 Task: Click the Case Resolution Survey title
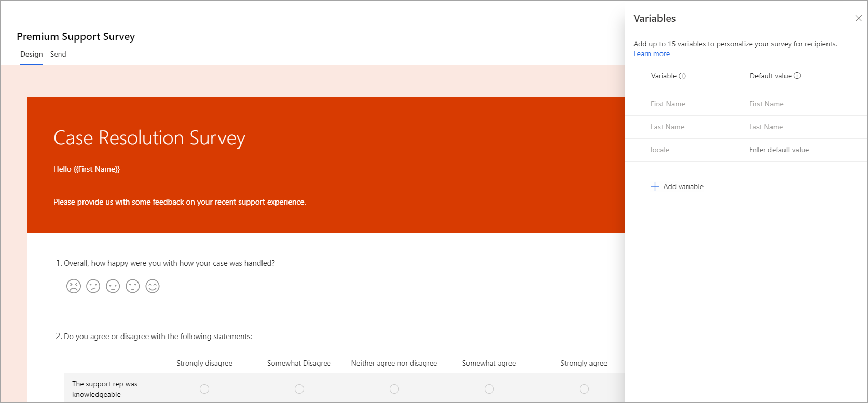point(149,138)
